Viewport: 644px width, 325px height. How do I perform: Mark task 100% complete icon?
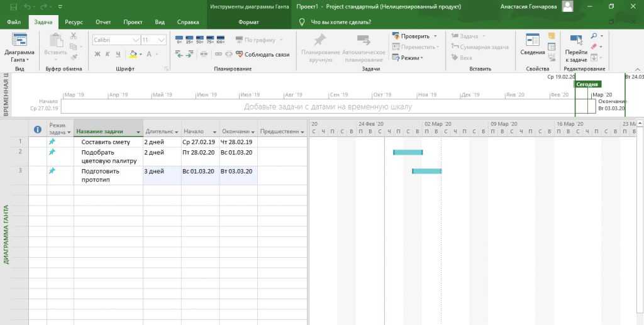pyautogui.click(x=220, y=40)
